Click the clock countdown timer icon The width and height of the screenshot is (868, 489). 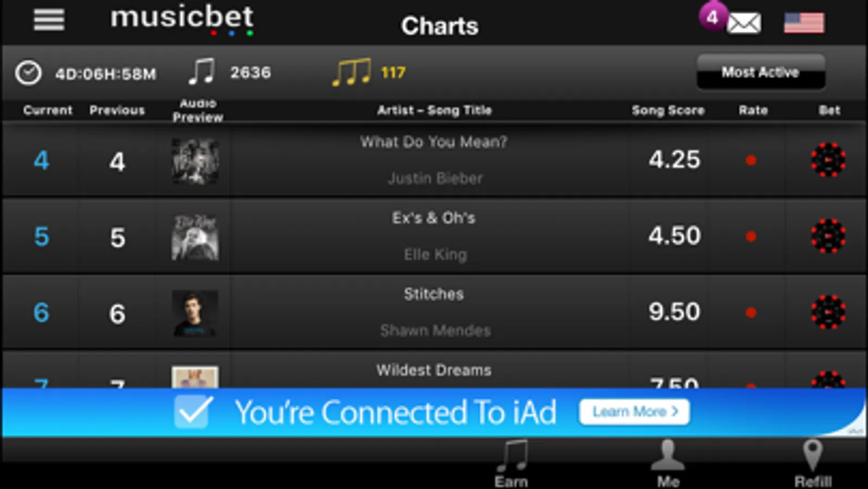(28, 73)
